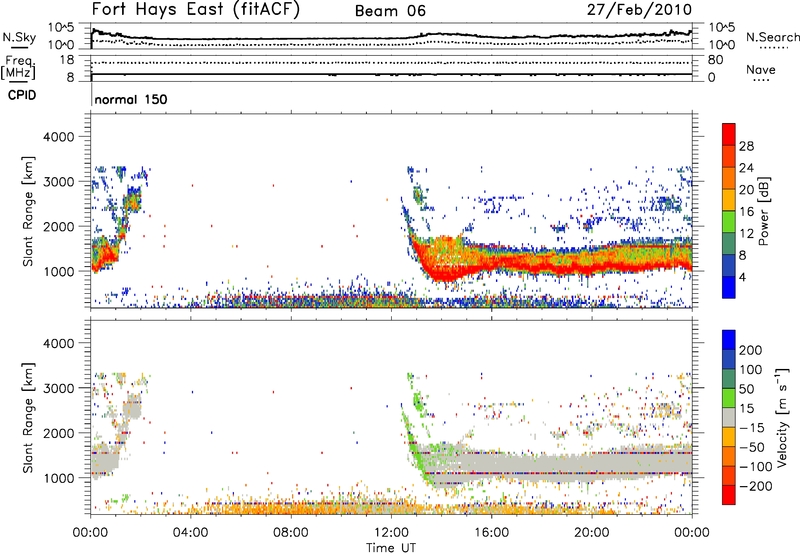Viewport: 800px width, 554px height.
Task: Click the "Power [dB]" color bar title
Action: coord(764,211)
